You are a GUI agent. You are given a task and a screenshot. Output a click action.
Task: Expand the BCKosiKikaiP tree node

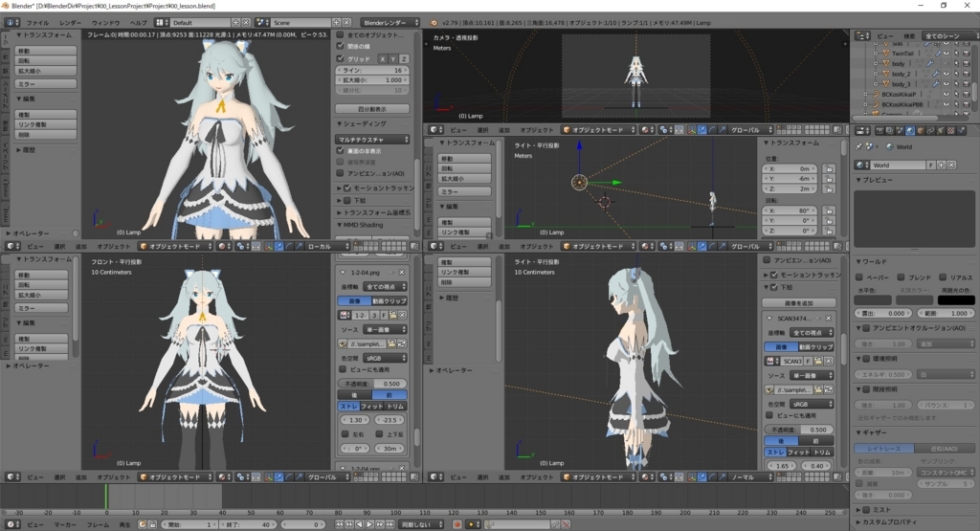(x=865, y=95)
